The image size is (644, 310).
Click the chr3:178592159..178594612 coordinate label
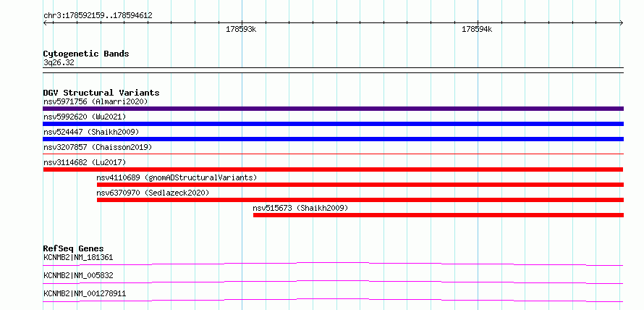click(x=98, y=16)
